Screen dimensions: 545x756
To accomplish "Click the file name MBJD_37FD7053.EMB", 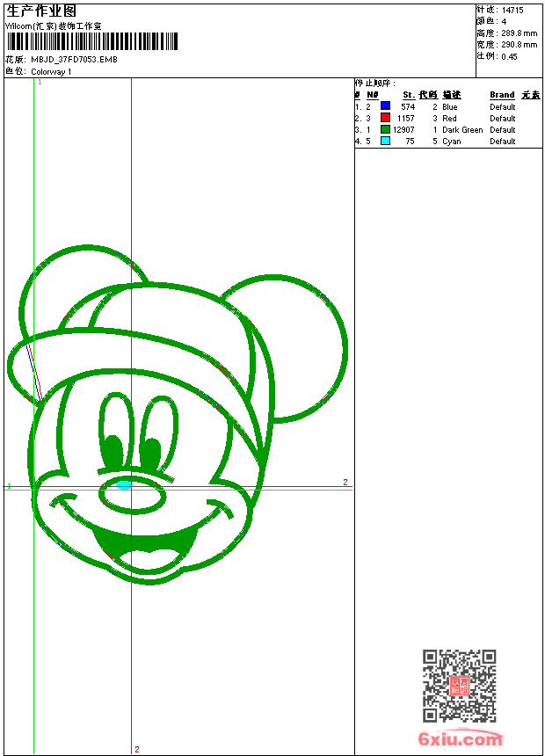I will (74, 60).
